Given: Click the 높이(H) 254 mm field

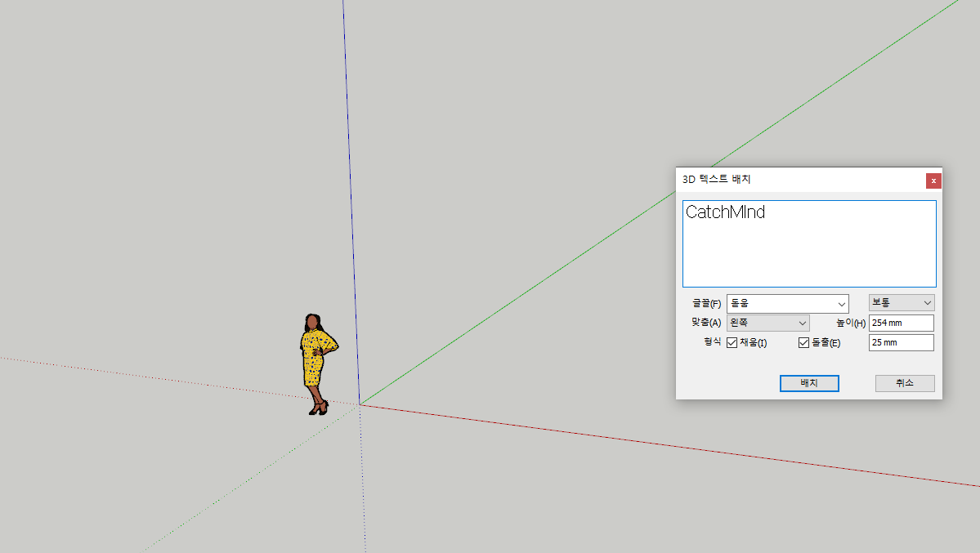Looking at the screenshot, I should 902,323.
